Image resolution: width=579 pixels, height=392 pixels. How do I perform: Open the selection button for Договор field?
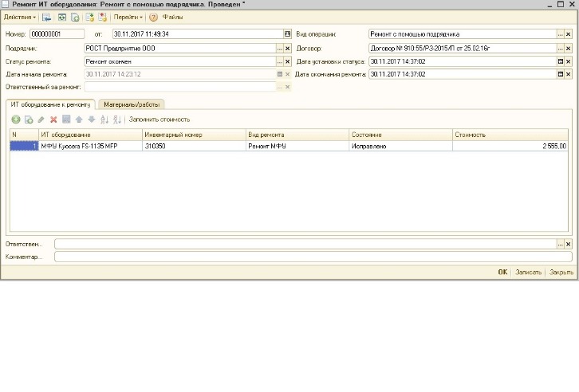[x=560, y=49]
